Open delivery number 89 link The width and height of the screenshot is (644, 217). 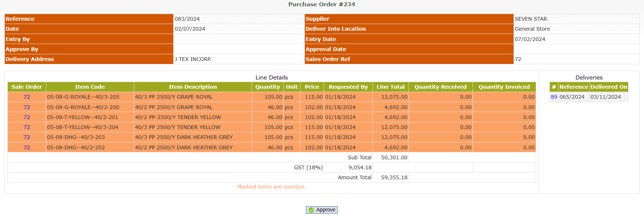click(x=554, y=97)
